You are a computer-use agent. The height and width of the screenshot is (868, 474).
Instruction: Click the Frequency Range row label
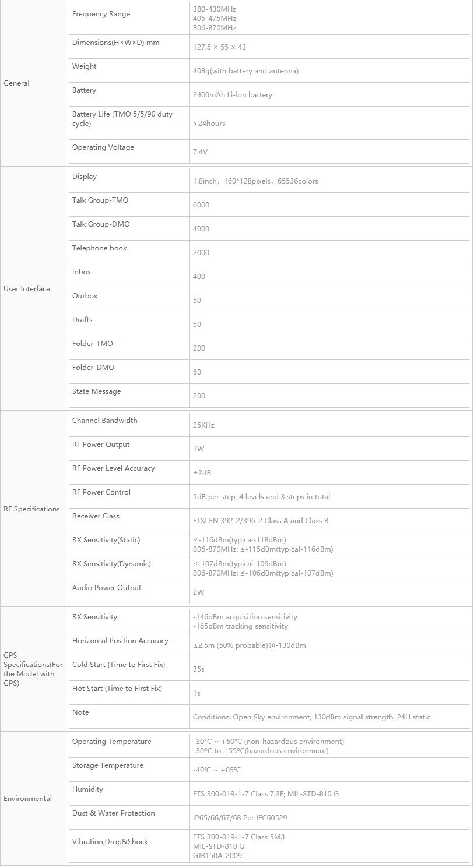[101, 14]
